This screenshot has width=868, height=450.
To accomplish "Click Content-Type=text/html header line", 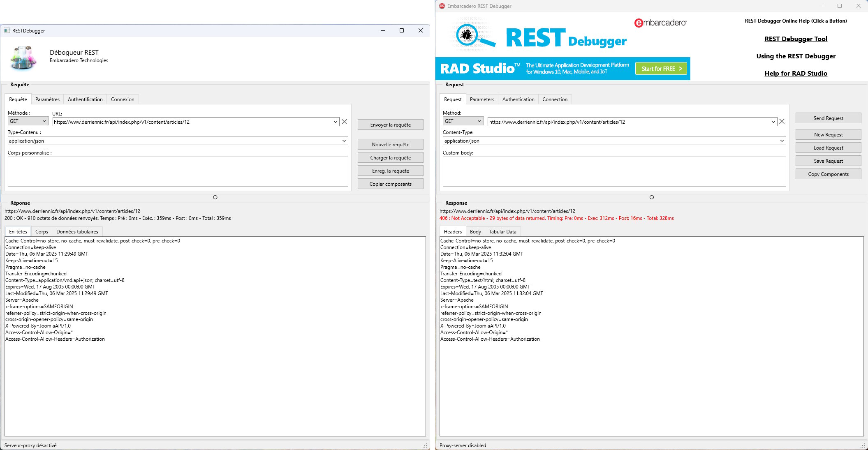I will pos(483,280).
